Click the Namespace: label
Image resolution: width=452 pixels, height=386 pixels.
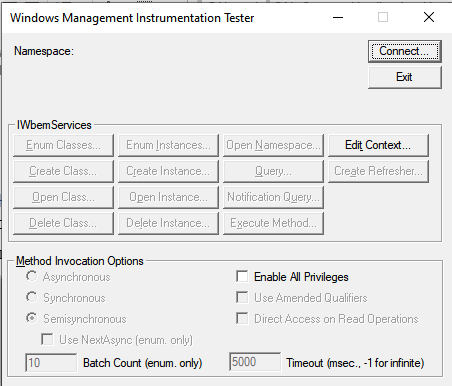[x=44, y=51]
